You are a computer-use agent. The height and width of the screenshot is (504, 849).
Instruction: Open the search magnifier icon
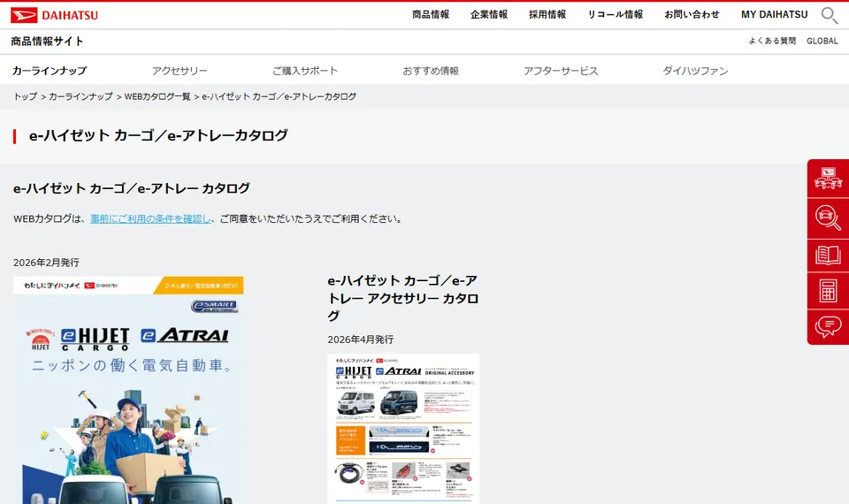[x=829, y=15]
